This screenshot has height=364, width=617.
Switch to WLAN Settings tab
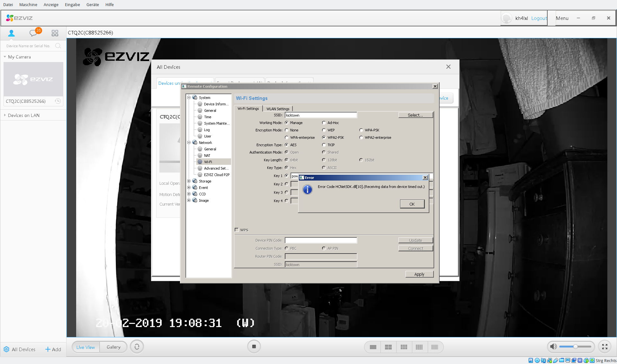[278, 109]
